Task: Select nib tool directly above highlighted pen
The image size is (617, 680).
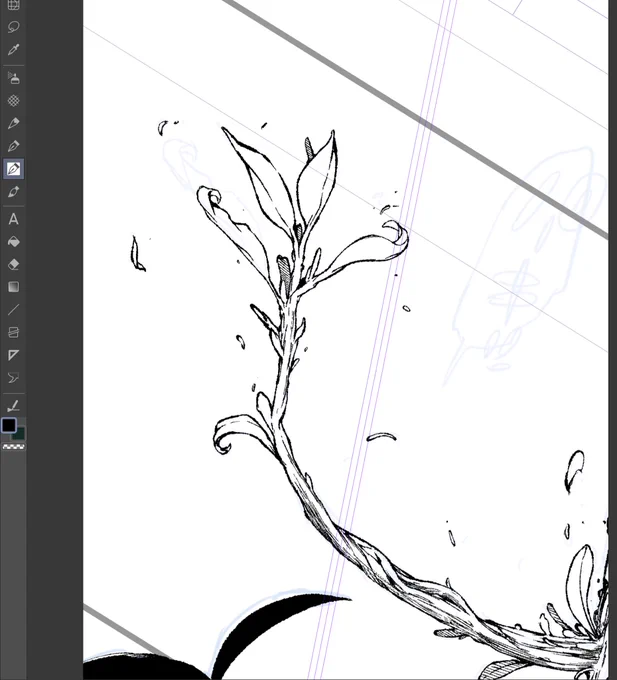Action: 13,146
